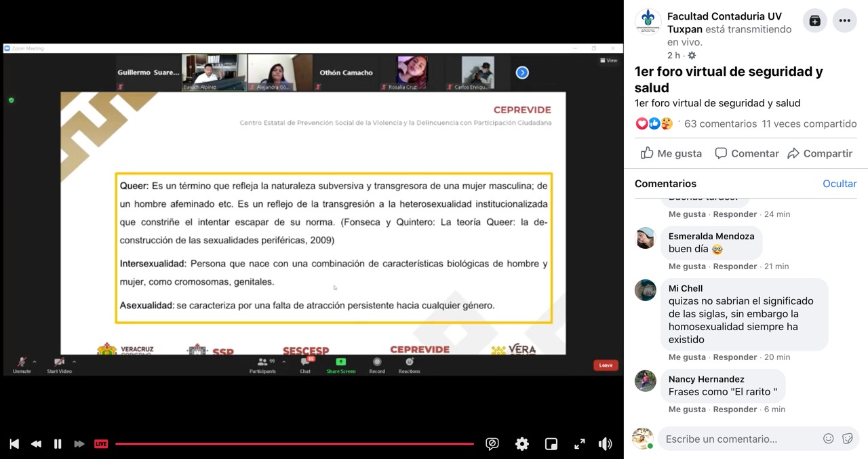Open Zoom View layout menu
The image size is (868, 459).
point(609,60)
